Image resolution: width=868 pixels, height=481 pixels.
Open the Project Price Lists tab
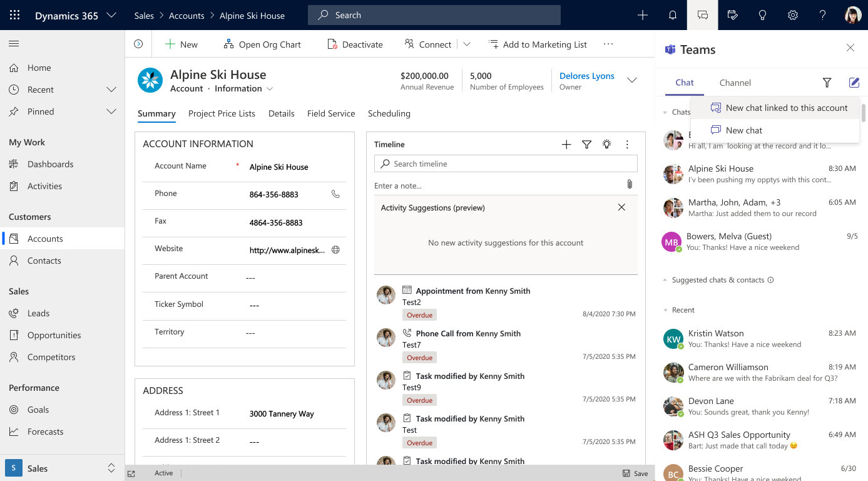tap(222, 113)
